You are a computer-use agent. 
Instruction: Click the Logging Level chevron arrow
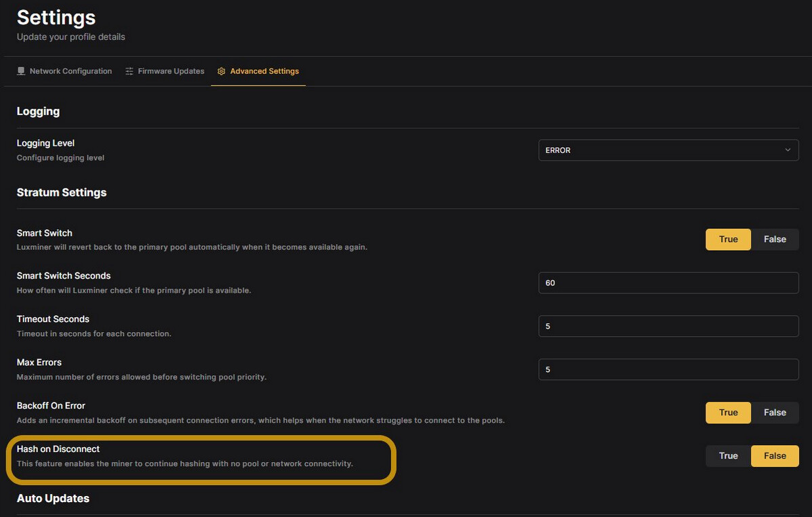(x=787, y=150)
